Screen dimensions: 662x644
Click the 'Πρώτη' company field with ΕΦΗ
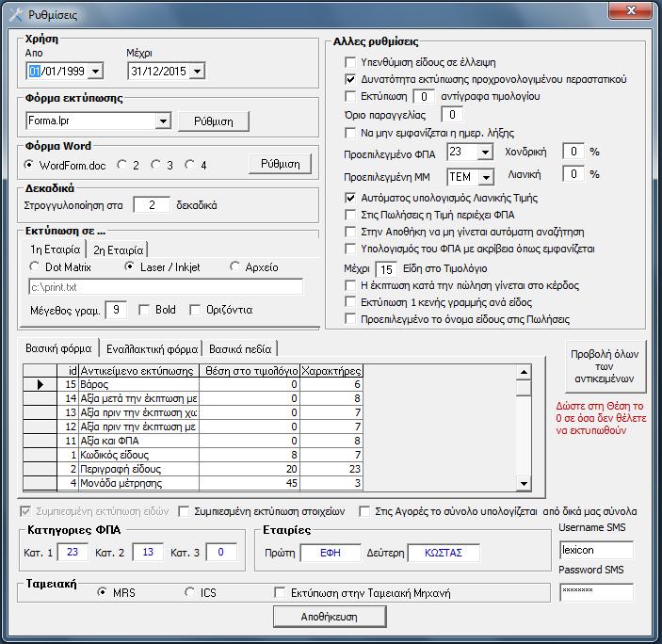[331, 553]
